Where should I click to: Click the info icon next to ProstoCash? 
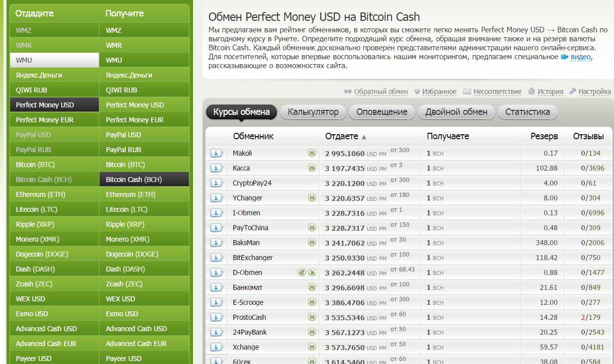216,317
